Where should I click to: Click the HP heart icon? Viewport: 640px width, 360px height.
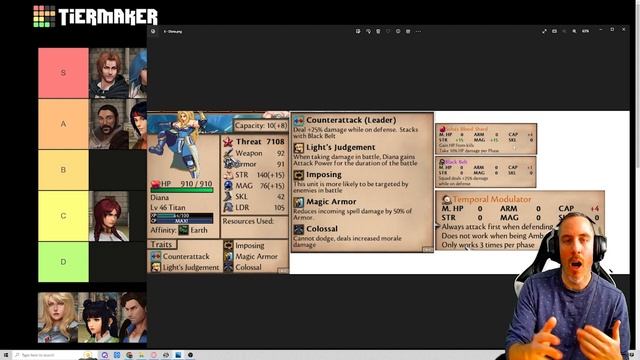point(155,184)
